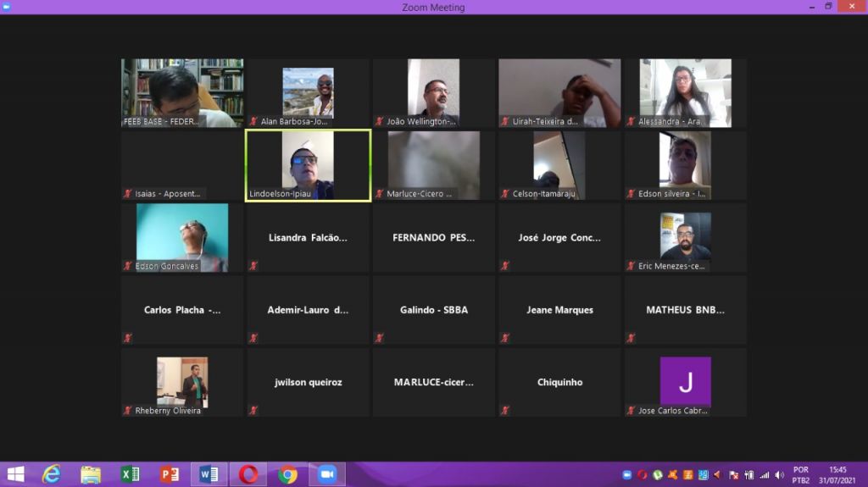Click muted mic icon on Celson-Itamaraju tile
The image size is (868, 487).
pyautogui.click(x=505, y=194)
